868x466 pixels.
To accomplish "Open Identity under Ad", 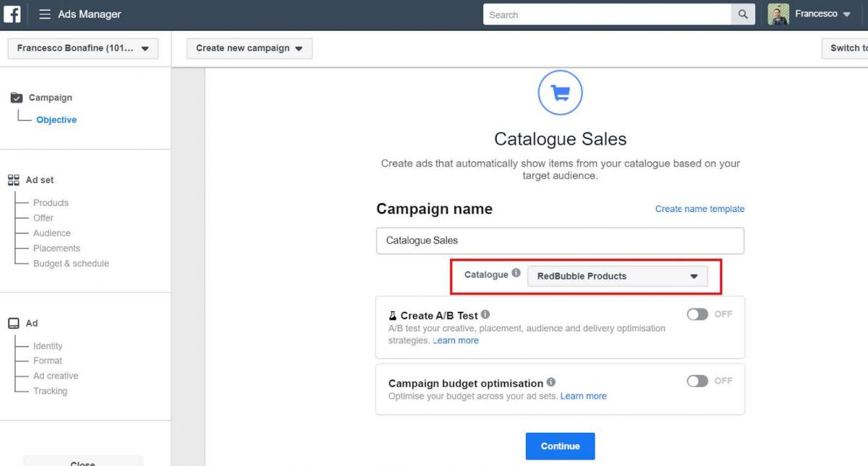I will click(48, 346).
